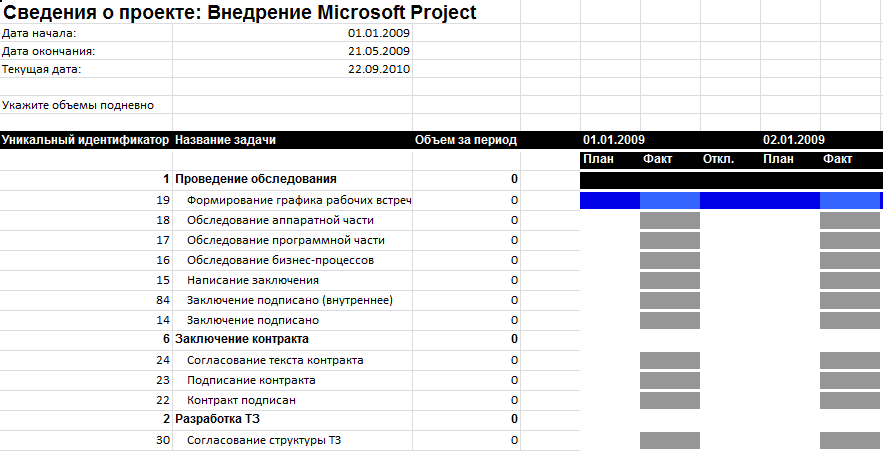Select the volume value 0 for 'Проведение обследования'

[x=466, y=179]
